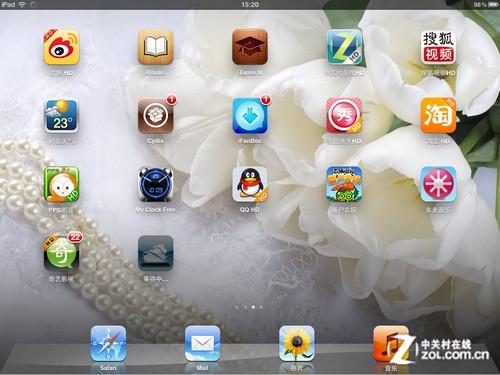Open Safari in the dock
Viewport: 500px width, 375px height.
(x=108, y=344)
